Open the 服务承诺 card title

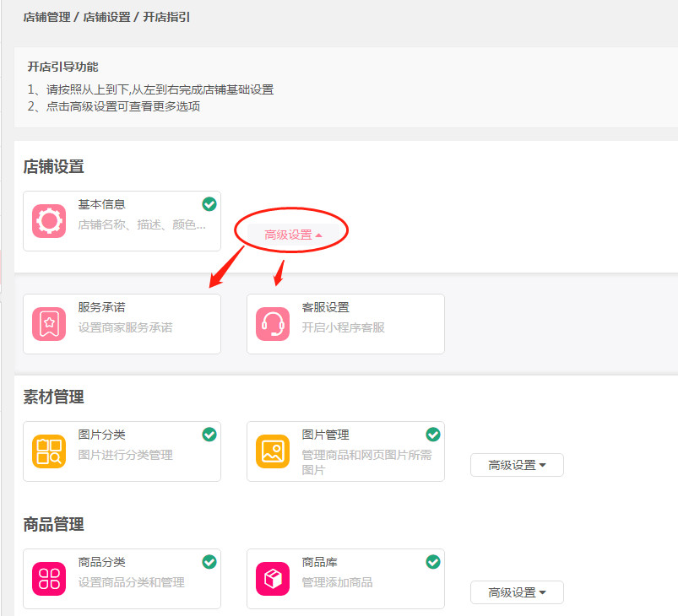pos(101,308)
